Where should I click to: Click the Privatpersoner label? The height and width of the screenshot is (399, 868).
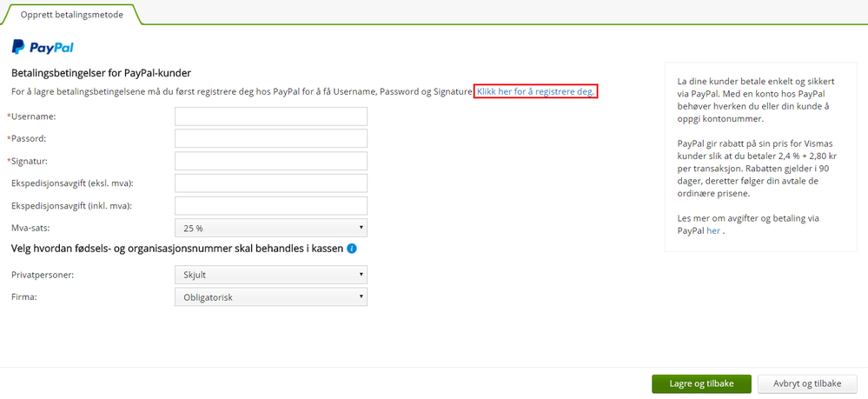(x=42, y=275)
